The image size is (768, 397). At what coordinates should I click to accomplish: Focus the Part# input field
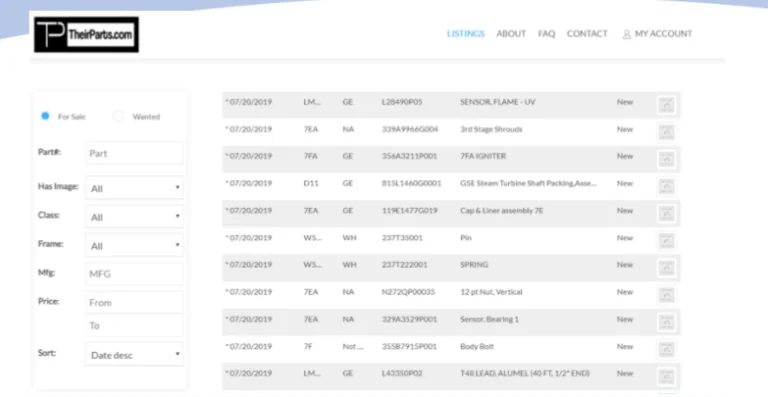click(x=134, y=153)
